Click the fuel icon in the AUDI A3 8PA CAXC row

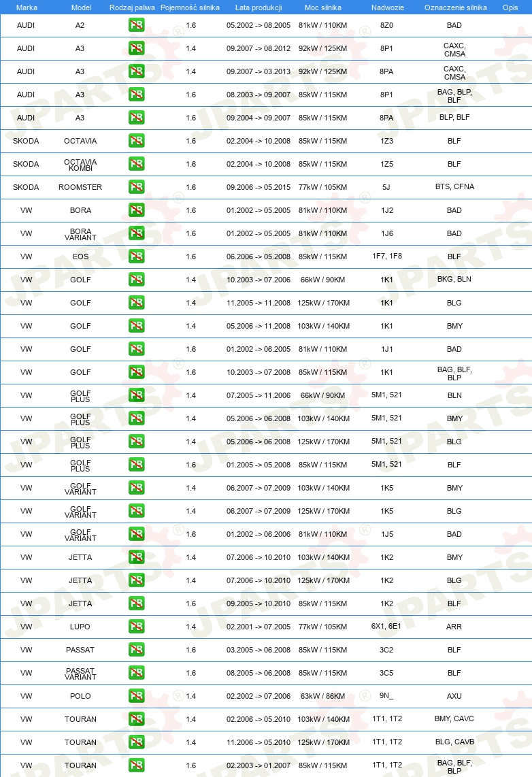[x=136, y=71]
